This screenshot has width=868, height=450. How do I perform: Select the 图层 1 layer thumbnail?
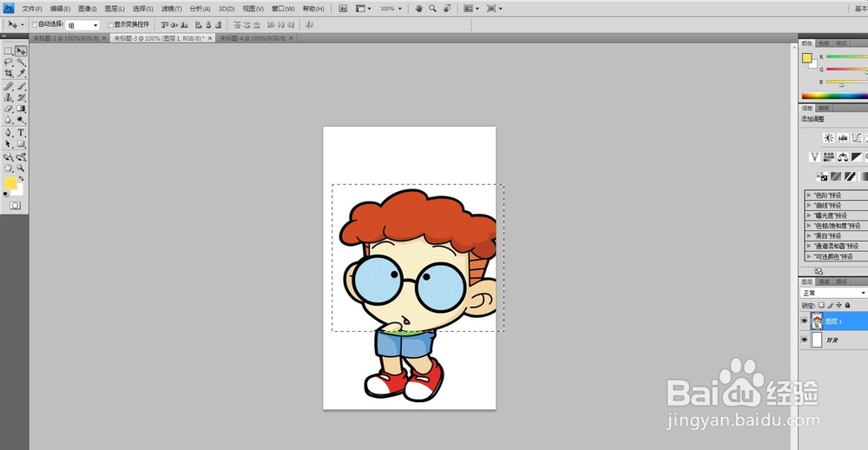[x=817, y=321]
